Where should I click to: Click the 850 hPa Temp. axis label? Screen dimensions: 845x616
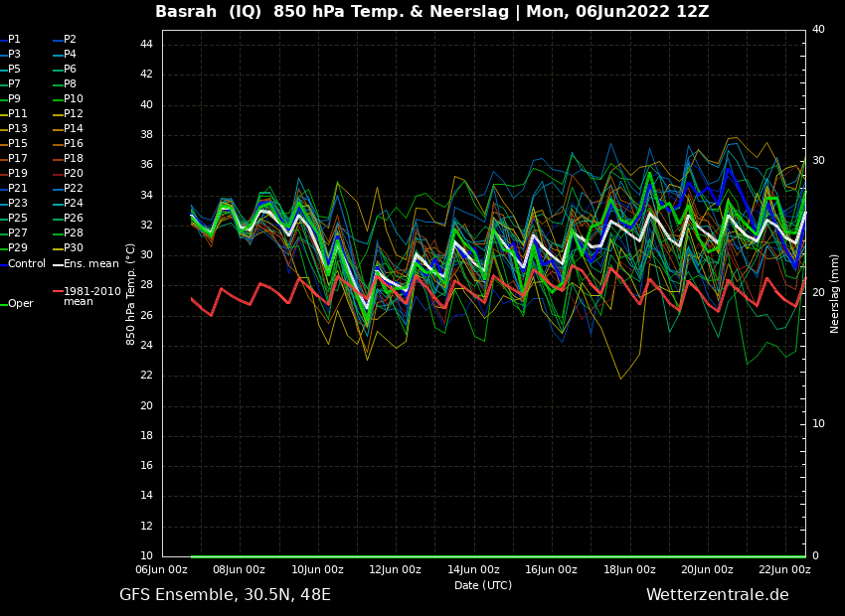(131, 293)
